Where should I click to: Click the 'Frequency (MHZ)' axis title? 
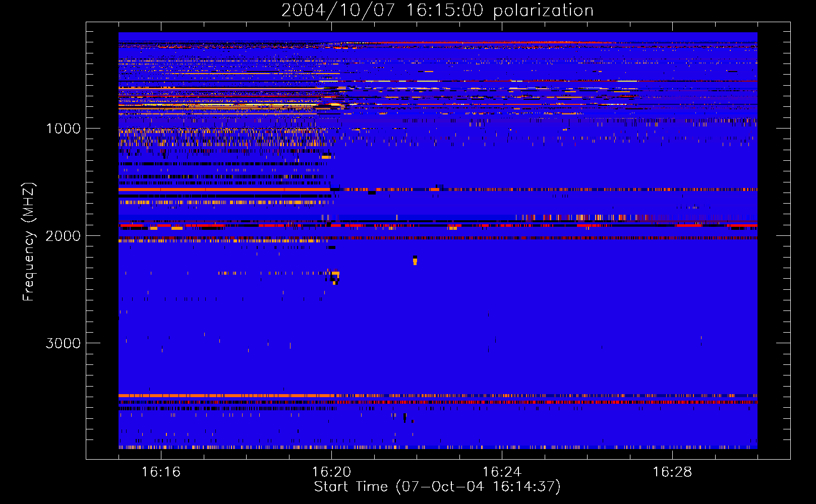28,242
